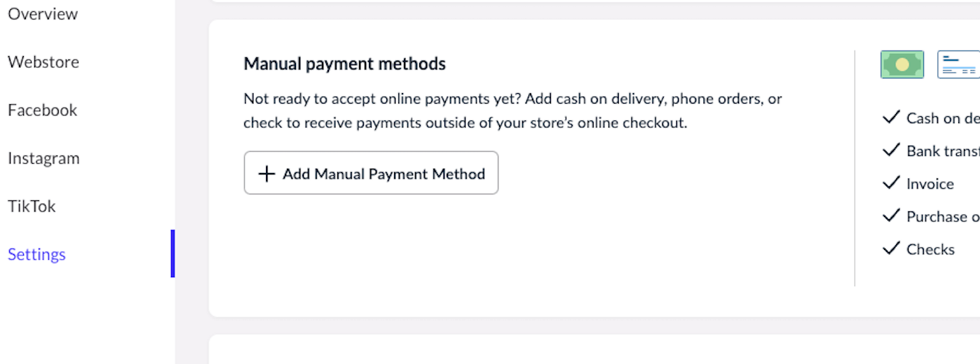Viewport: 980px width, 364px height.
Task: Open the Overview section in sidebar
Action: 43,13
